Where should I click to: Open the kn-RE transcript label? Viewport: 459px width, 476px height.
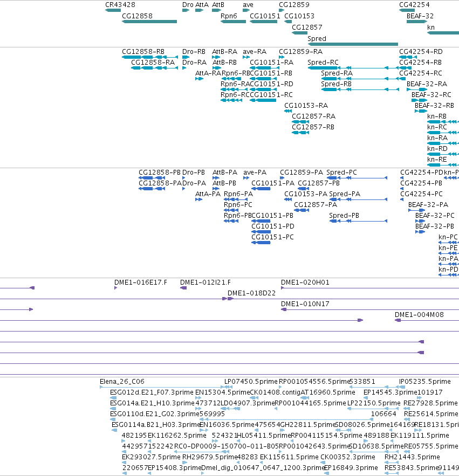point(437,160)
